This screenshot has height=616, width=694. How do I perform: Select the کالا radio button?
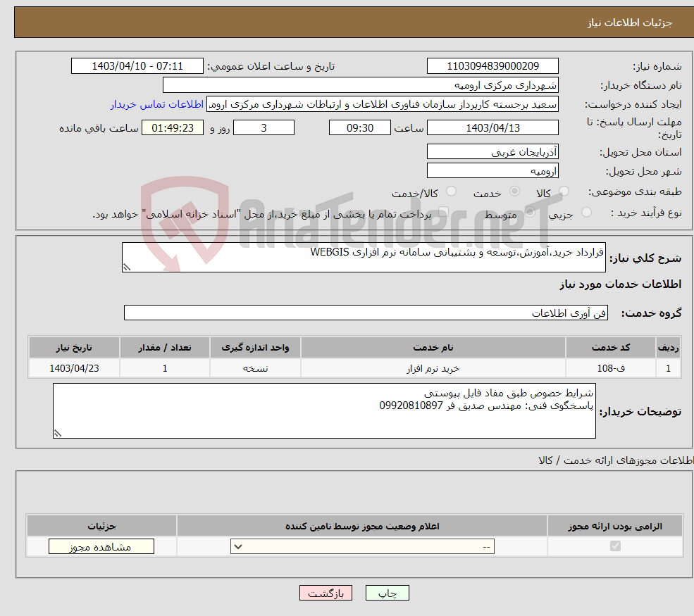564,191
